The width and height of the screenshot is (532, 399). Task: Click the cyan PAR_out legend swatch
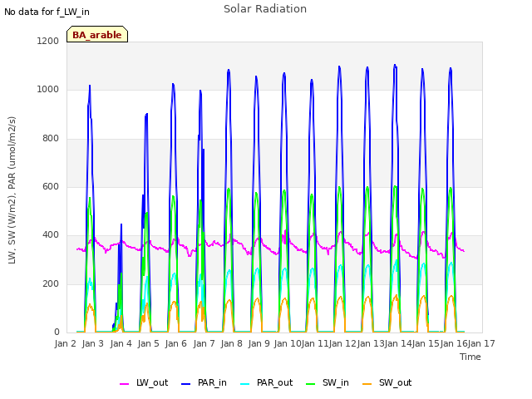click(245, 384)
